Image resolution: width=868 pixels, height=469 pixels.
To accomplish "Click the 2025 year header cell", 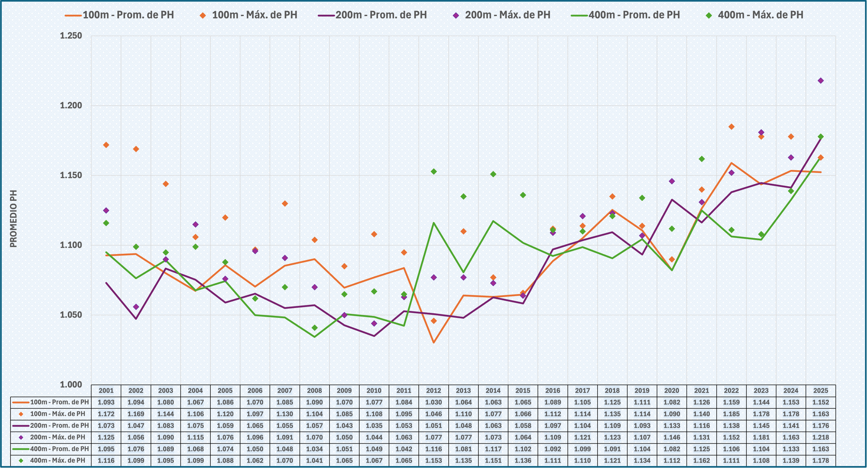I will [820, 390].
